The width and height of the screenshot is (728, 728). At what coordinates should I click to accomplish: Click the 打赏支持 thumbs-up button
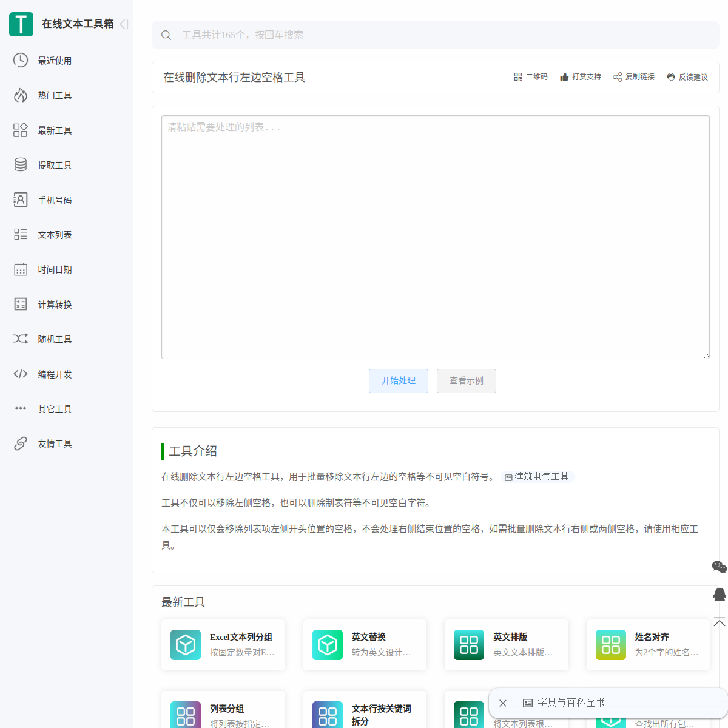(581, 77)
